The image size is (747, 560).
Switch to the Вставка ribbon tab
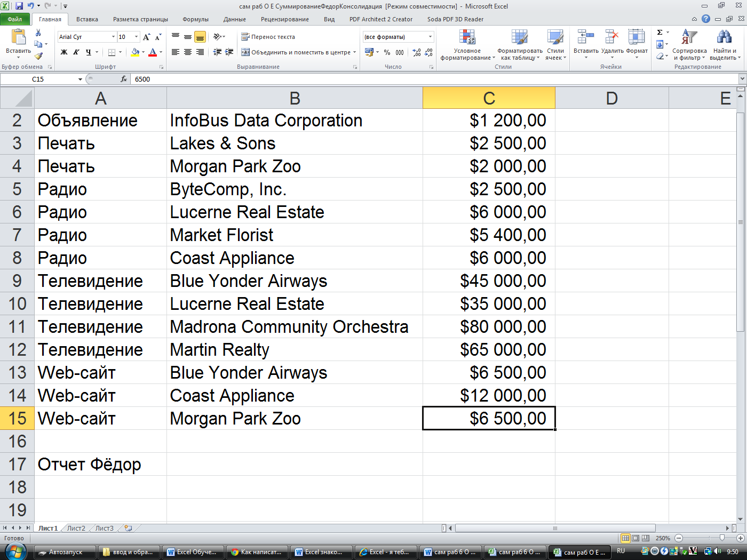pos(87,19)
